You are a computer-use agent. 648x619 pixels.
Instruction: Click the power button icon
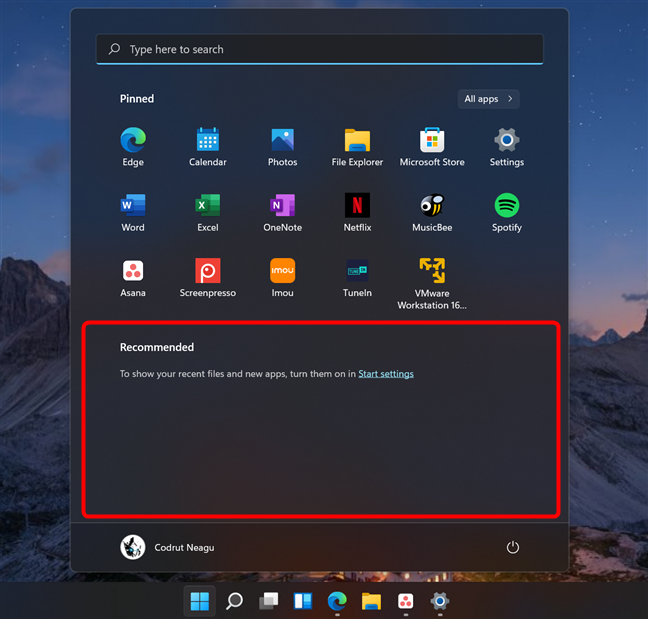512,547
